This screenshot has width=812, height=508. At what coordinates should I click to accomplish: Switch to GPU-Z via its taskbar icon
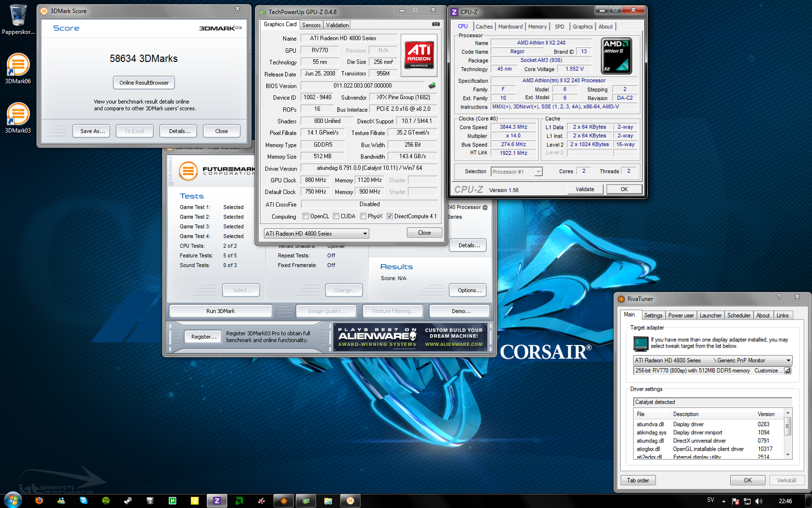pyautogui.click(x=306, y=500)
